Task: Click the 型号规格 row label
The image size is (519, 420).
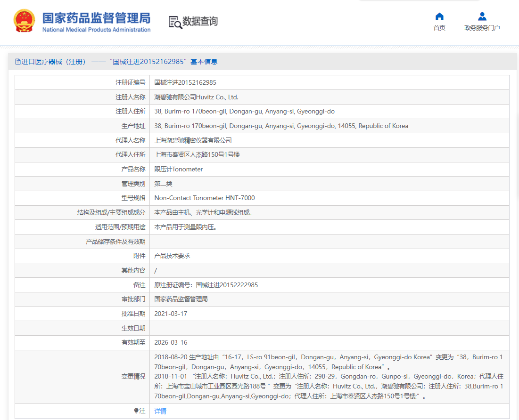Action: [133, 198]
